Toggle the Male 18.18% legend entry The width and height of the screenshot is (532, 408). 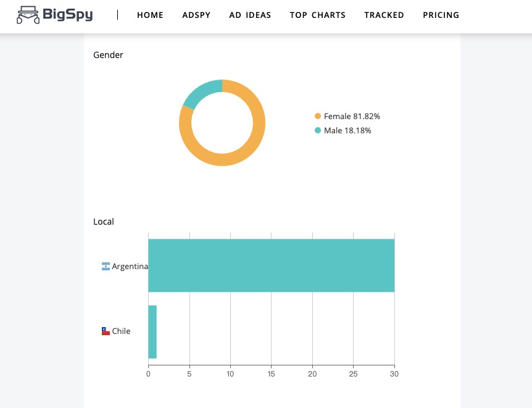tap(343, 130)
